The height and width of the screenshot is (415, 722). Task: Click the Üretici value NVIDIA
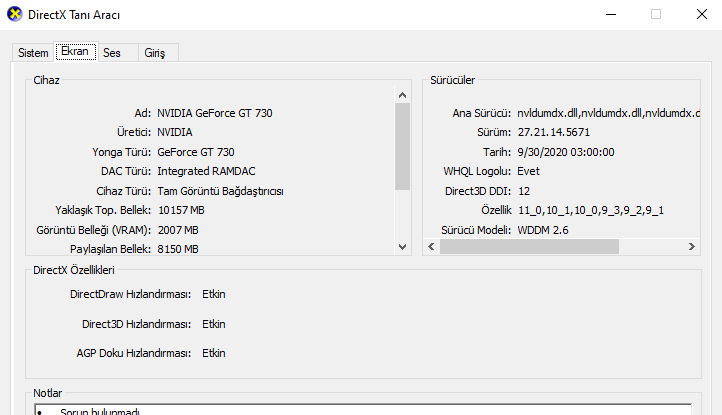(175, 133)
